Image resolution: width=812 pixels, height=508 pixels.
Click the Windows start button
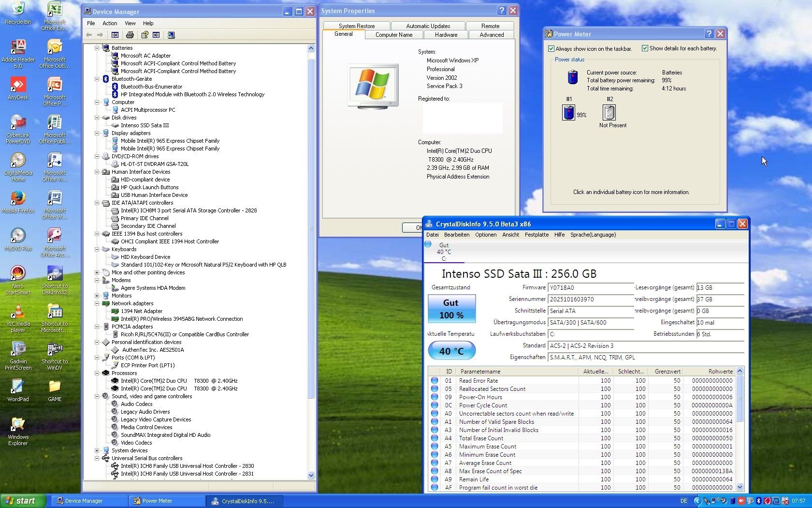point(23,501)
